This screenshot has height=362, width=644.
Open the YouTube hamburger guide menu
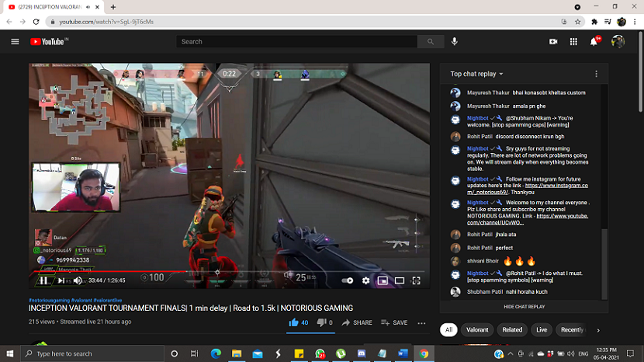(x=15, y=41)
